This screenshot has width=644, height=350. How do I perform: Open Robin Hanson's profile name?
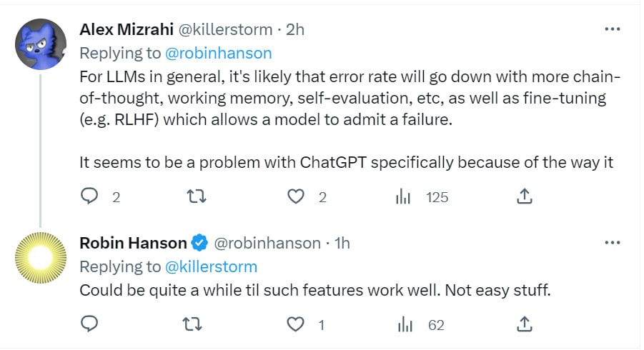133,243
